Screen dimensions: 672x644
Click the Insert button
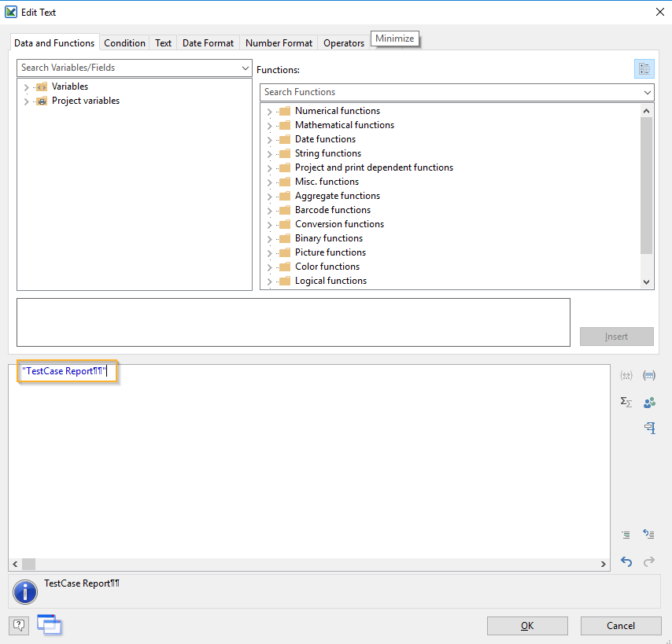(x=617, y=337)
